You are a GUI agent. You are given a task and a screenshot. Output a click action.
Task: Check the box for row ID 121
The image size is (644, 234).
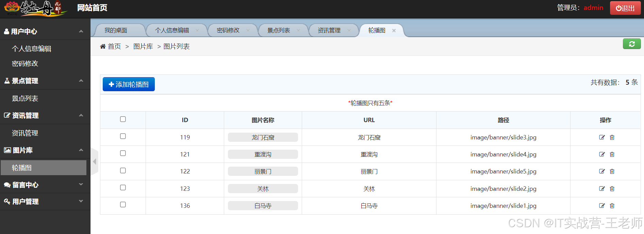point(123,153)
